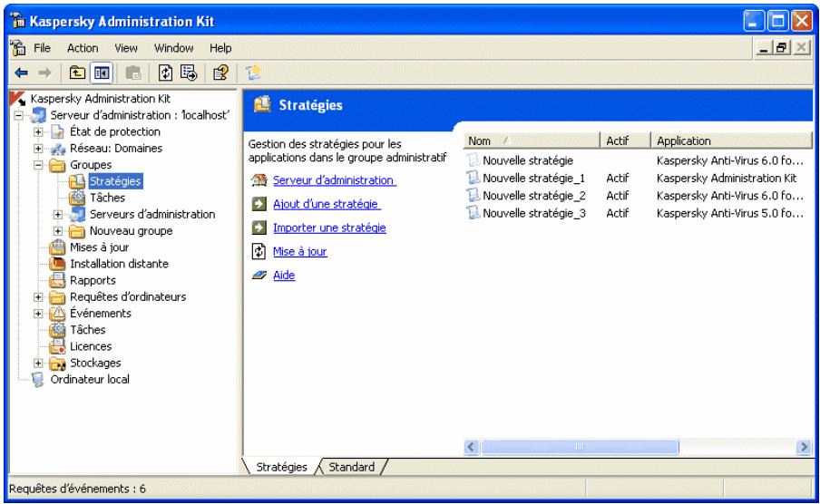This screenshot has height=504, width=820.
Task: Click the État de protection tree icon
Action: (x=57, y=131)
